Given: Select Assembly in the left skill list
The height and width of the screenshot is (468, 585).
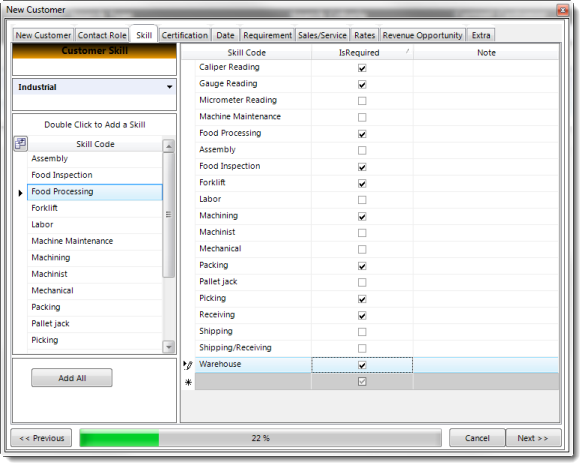Looking at the screenshot, I should [95, 159].
